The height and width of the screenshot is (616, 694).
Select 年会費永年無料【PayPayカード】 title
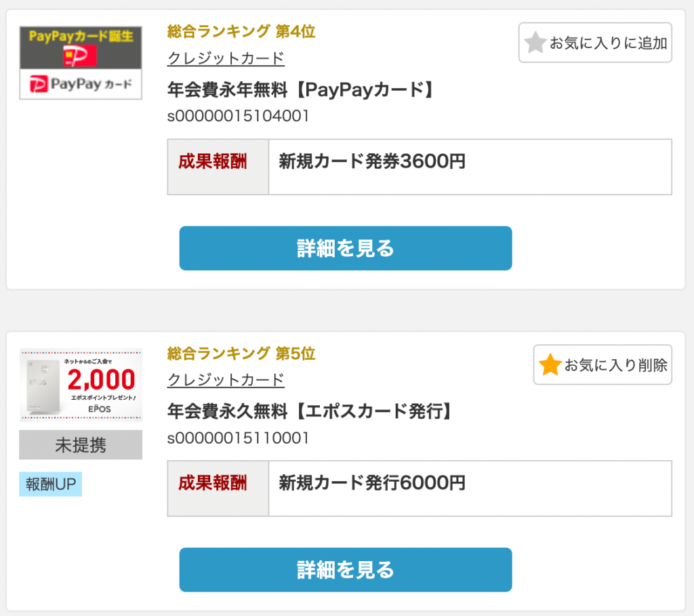coord(300,90)
